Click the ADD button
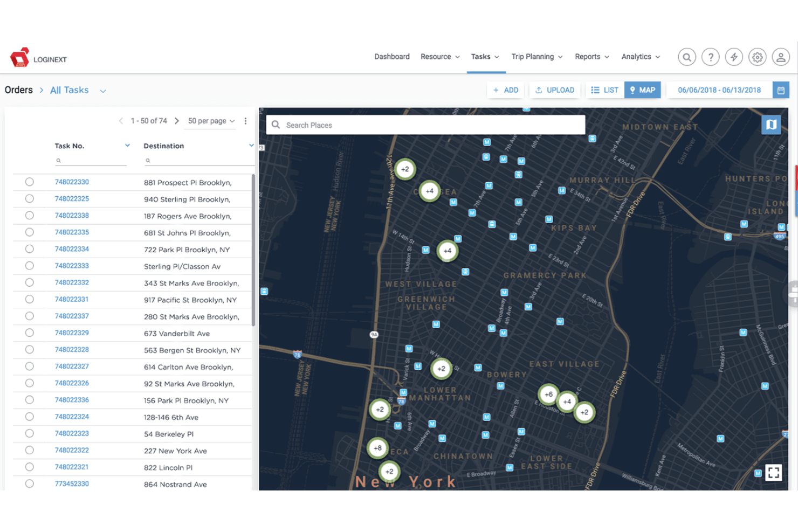This screenshot has width=798, height=532. tap(506, 90)
